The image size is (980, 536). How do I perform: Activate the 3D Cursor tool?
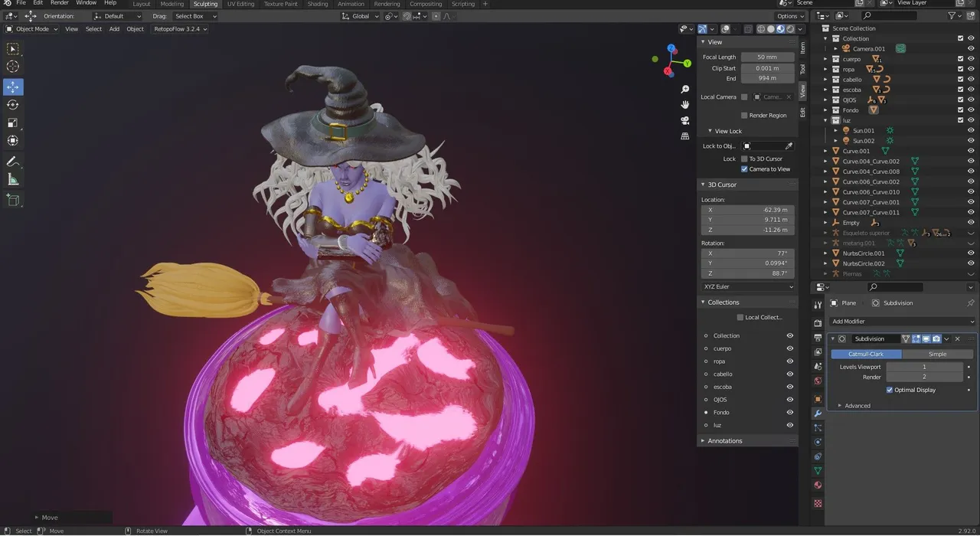(13, 67)
